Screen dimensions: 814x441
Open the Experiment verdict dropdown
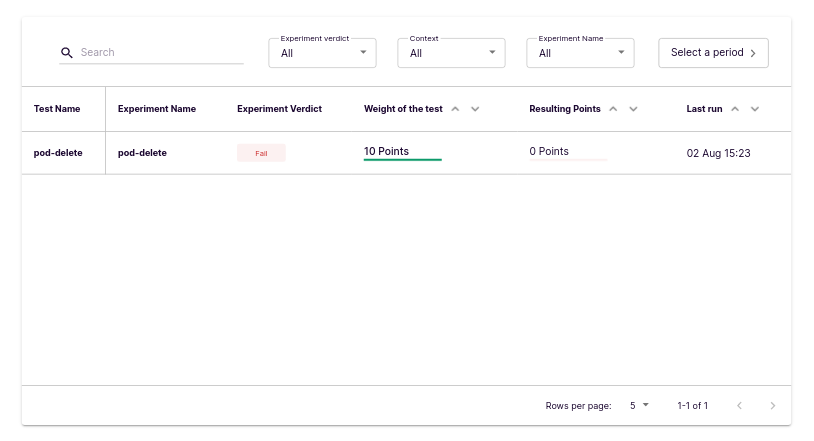click(322, 53)
